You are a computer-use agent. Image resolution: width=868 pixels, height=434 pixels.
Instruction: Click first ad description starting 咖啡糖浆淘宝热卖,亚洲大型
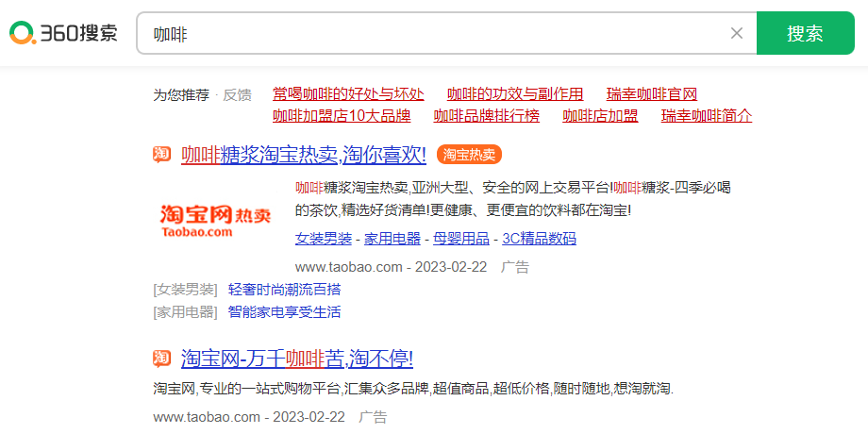(513, 199)
